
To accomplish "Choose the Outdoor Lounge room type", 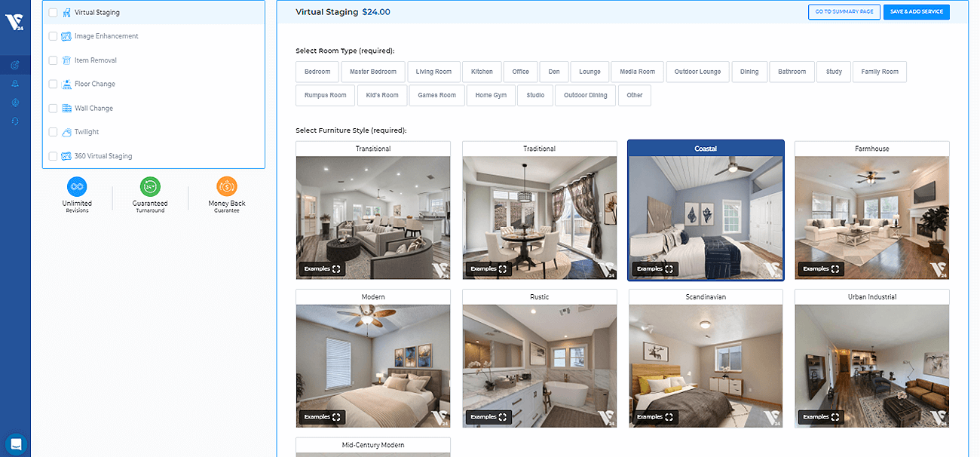I will [x=697, y=72].
